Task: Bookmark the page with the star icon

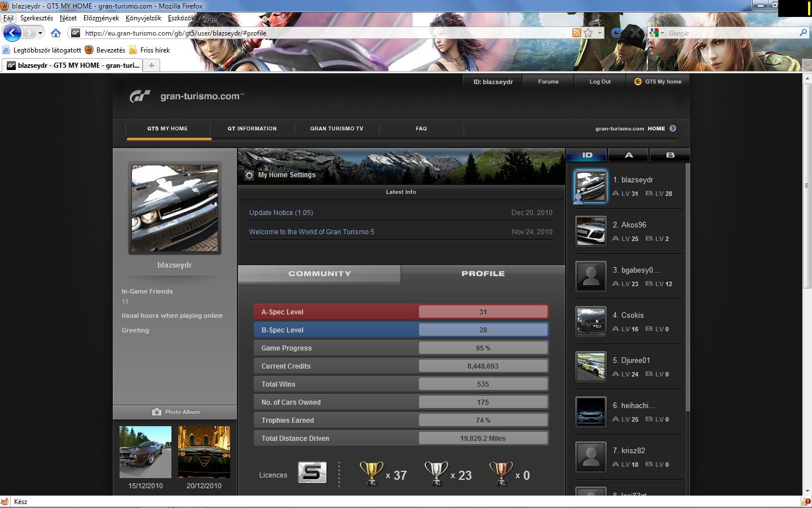Action: click(x=588, y=33)
